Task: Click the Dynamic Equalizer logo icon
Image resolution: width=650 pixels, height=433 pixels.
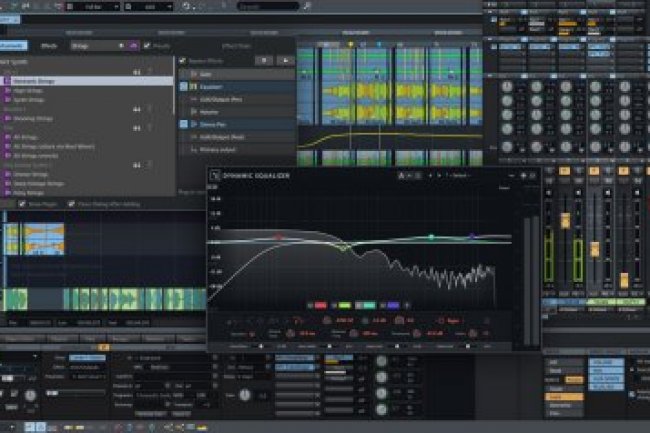Action: click(x=215, y=175)
